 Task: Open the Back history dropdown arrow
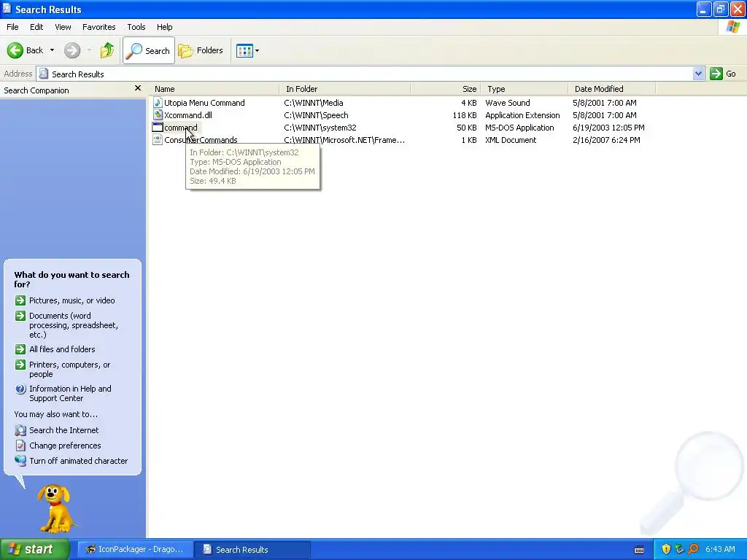point(52,50)
